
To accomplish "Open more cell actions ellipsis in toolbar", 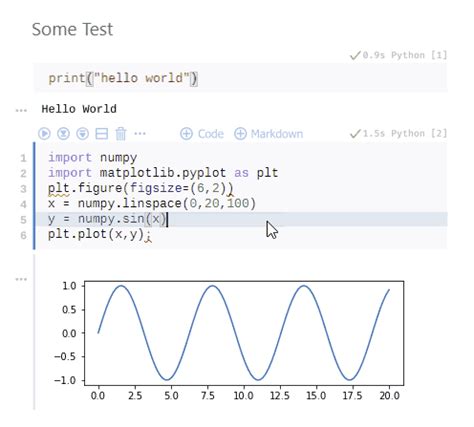I will [140, 134].
